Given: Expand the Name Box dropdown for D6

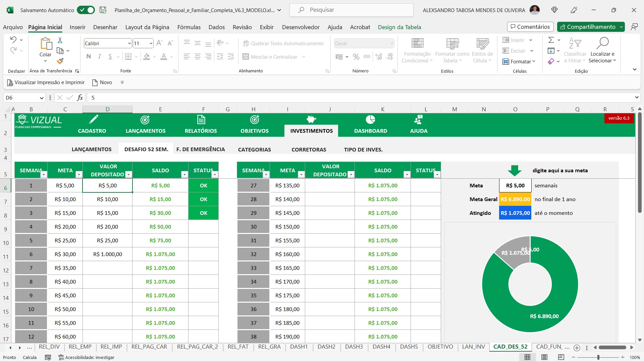Looking at the screenshot, I should (42, 98).
